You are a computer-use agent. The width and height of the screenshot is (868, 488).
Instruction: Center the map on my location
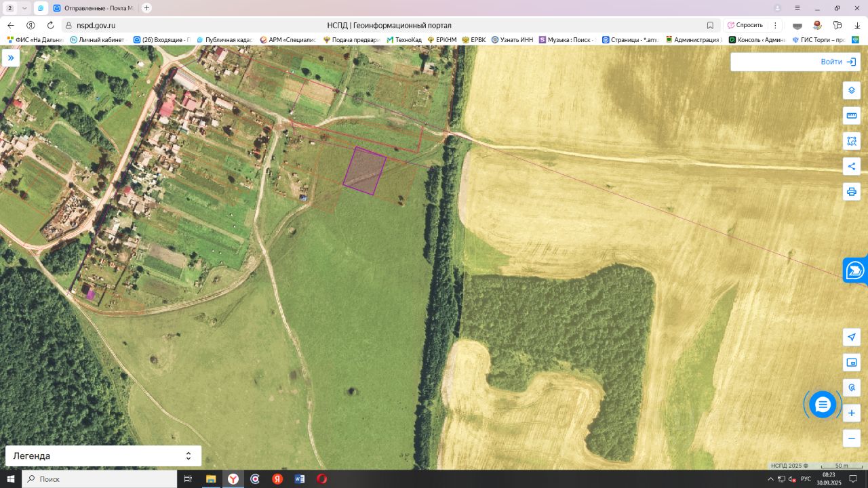pos(852,337)
